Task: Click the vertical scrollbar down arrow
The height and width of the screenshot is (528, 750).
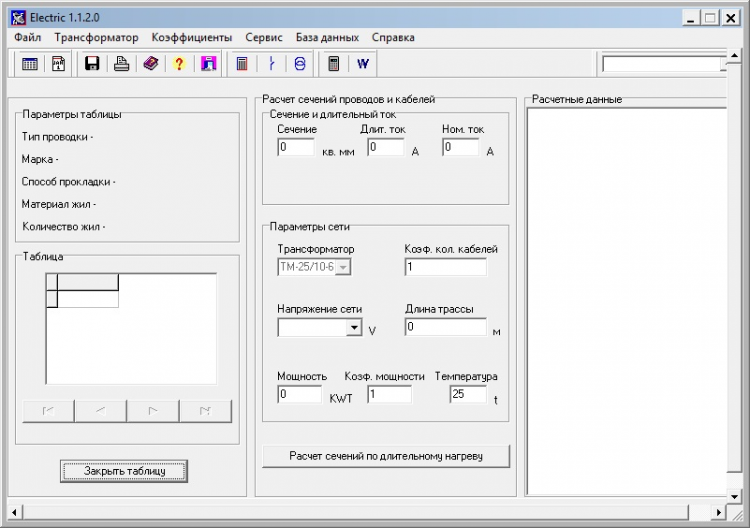Action: (734, 497)
